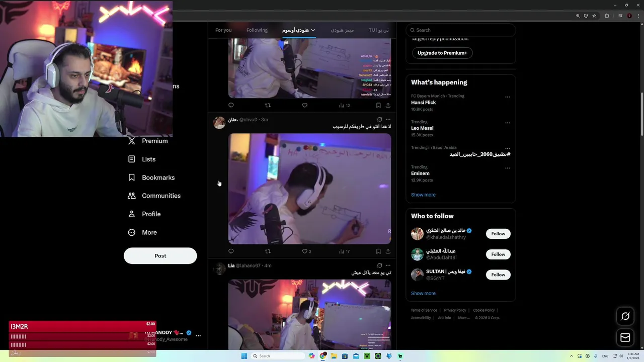The image size is (644, 362).
Task: Repost the top post with 12 views
Action: (268, 105)
